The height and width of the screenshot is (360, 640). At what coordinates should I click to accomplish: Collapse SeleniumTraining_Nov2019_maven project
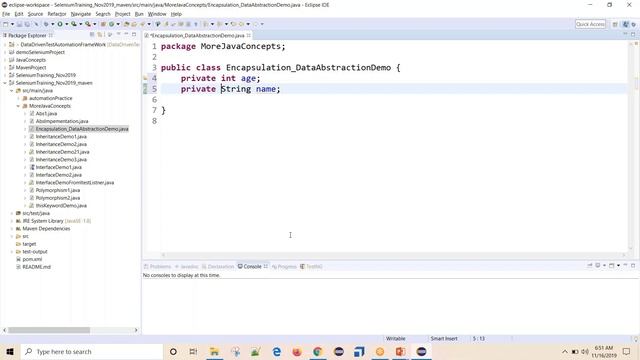tap(5, 83)
